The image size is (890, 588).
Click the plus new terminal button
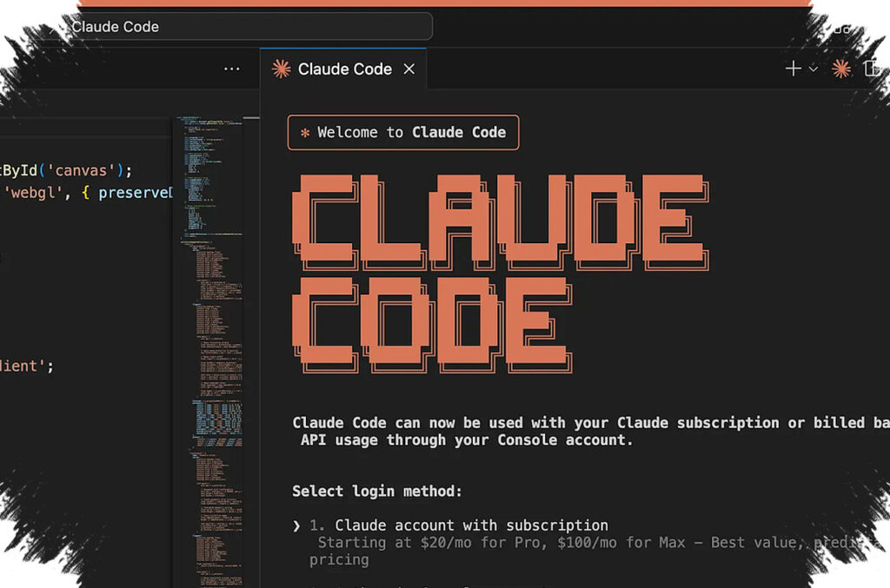(x=793, y=69)
